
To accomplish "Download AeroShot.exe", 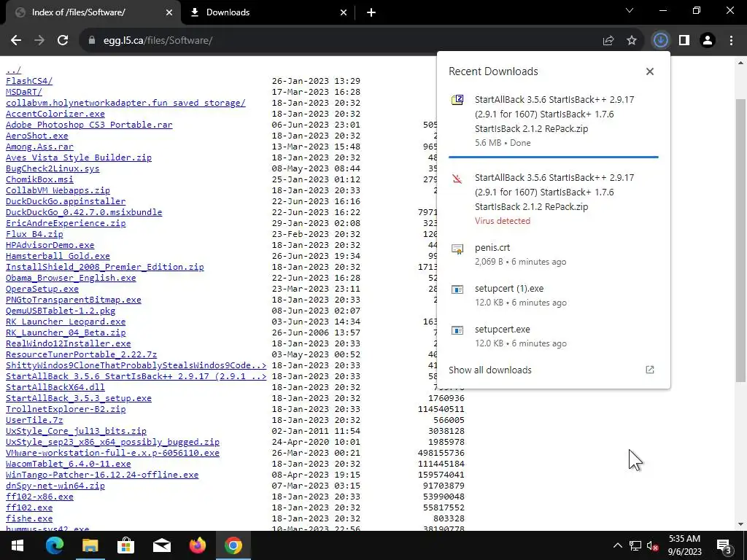I will pyautogui.click(x=36, y=136).
